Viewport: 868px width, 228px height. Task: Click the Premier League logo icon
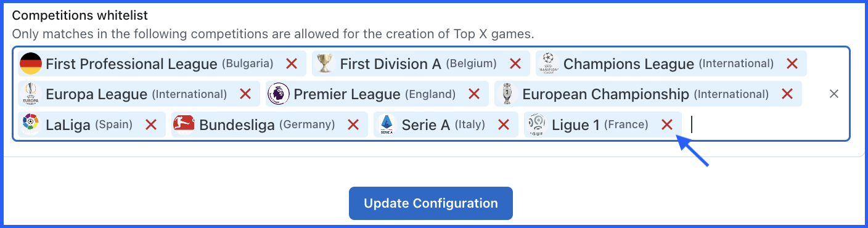(279, 94)
